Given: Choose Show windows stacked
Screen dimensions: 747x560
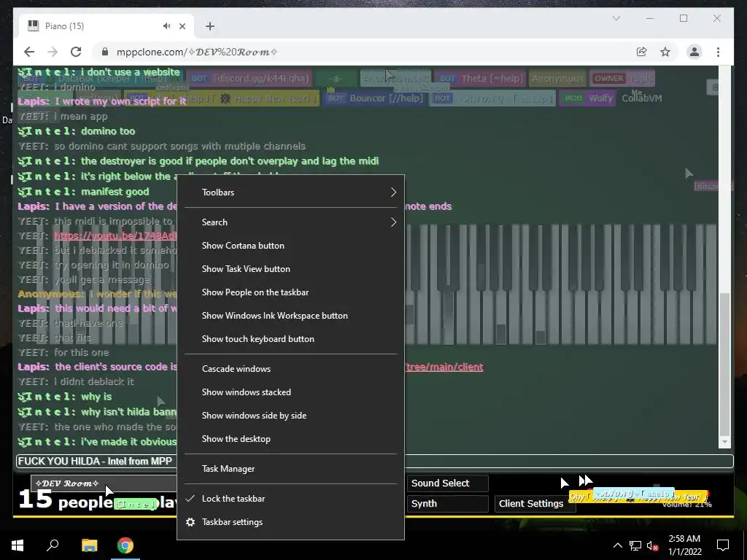Looking at the screenshot, I should coord(290,392).
